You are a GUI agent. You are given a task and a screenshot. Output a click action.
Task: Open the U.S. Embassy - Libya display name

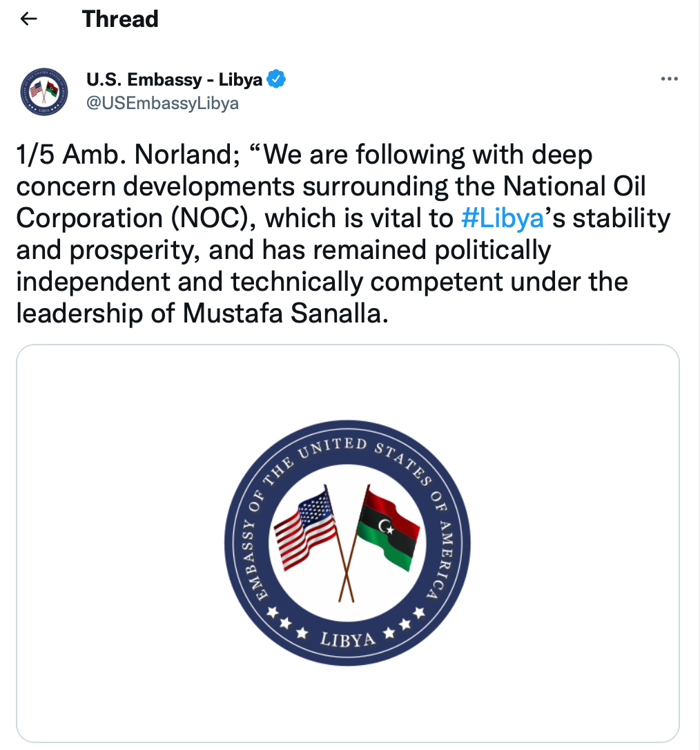point(174,79)
